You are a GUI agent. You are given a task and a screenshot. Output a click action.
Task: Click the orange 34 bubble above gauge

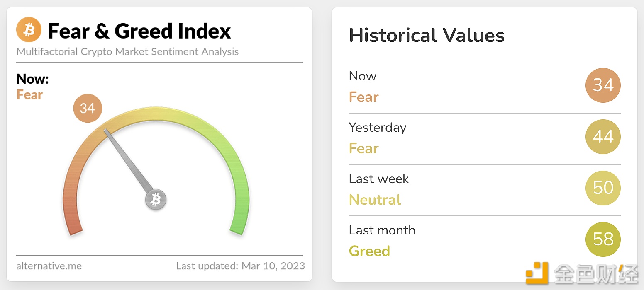(88, 108)
